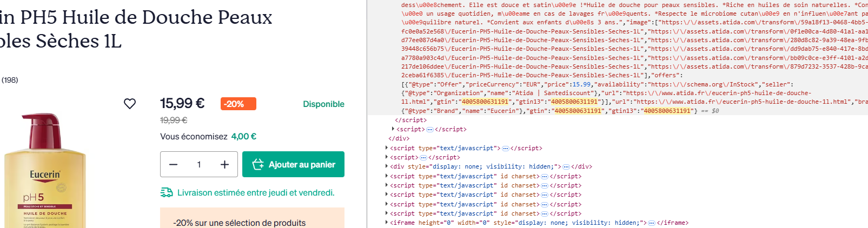Open the Livraison estimée delivery link
This screenshot has width=868, height=228.
(x=256, y=193)
